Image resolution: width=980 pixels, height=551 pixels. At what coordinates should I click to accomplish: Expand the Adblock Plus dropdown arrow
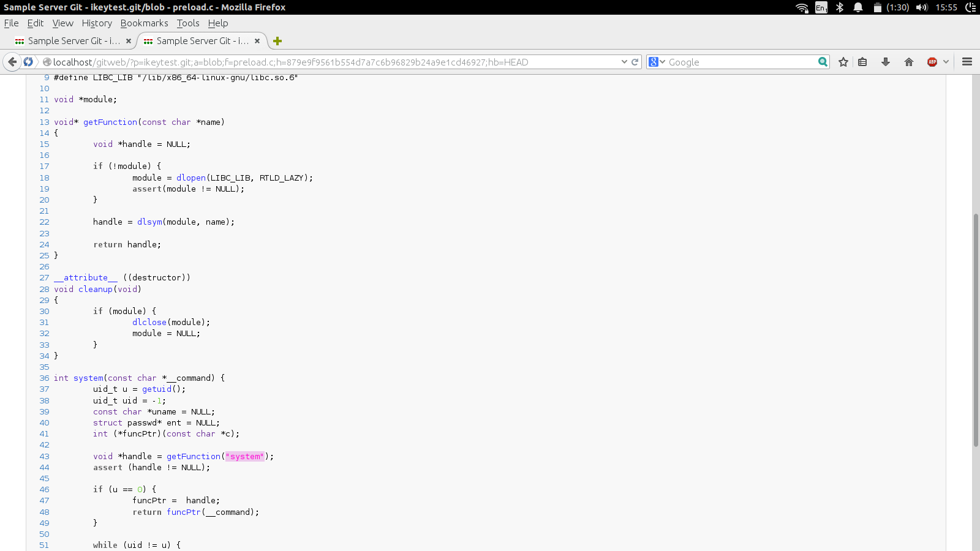(x=946, y=62)
